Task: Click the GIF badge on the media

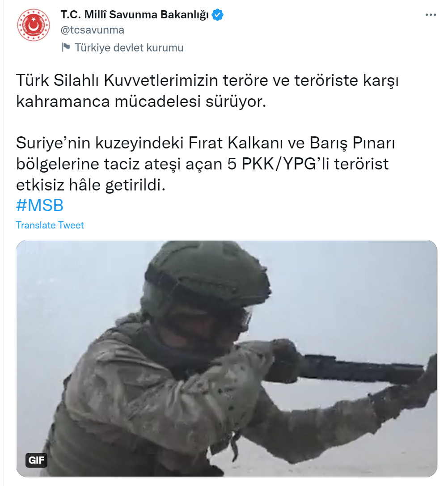Action: point(36,460)
